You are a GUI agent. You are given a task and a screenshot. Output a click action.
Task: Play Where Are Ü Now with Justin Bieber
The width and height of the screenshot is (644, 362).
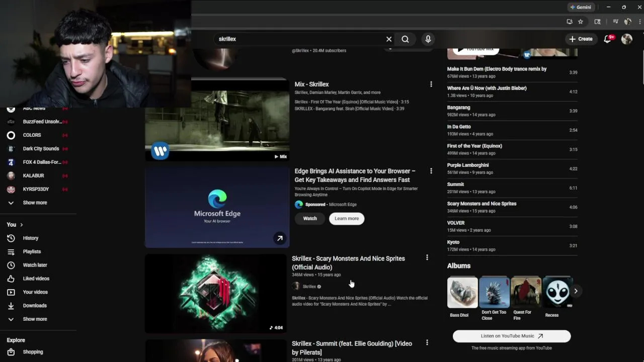click(x=512, y=92)
